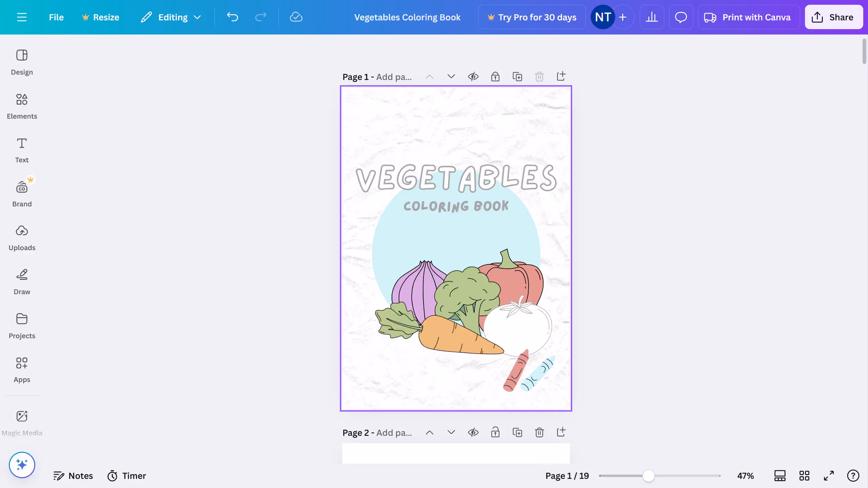The width and height of the screenshot is (868, 488).
Task: Toggle lock on Page 2
Action: click(495, 432)
